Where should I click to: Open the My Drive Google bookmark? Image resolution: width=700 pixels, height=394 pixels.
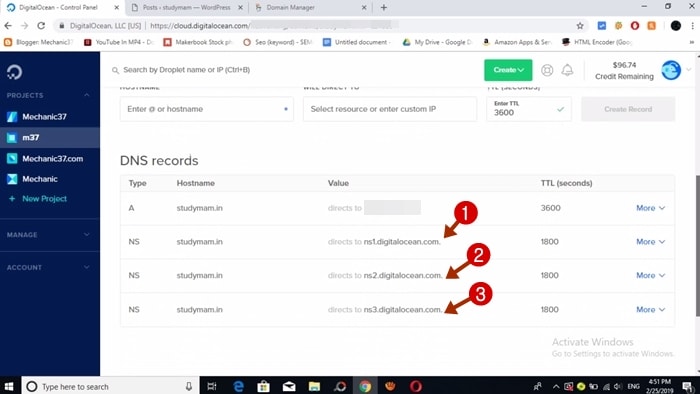(x=438, y=42)
